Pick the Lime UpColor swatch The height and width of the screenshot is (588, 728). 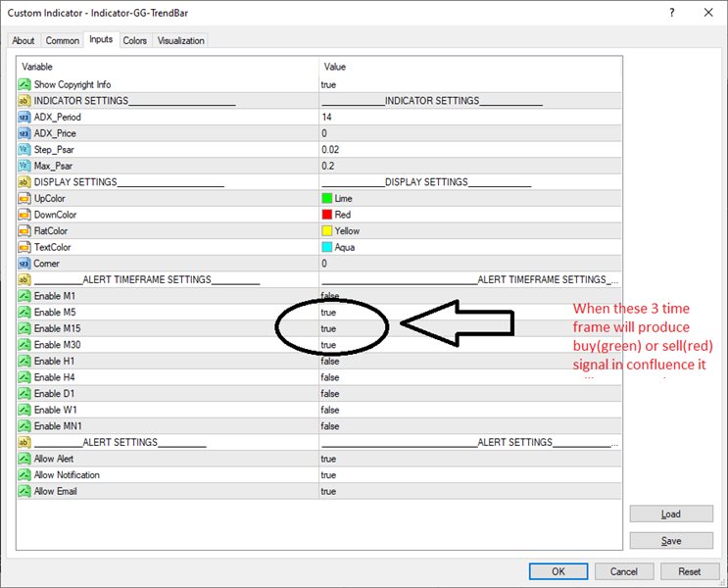coord(327,198)
